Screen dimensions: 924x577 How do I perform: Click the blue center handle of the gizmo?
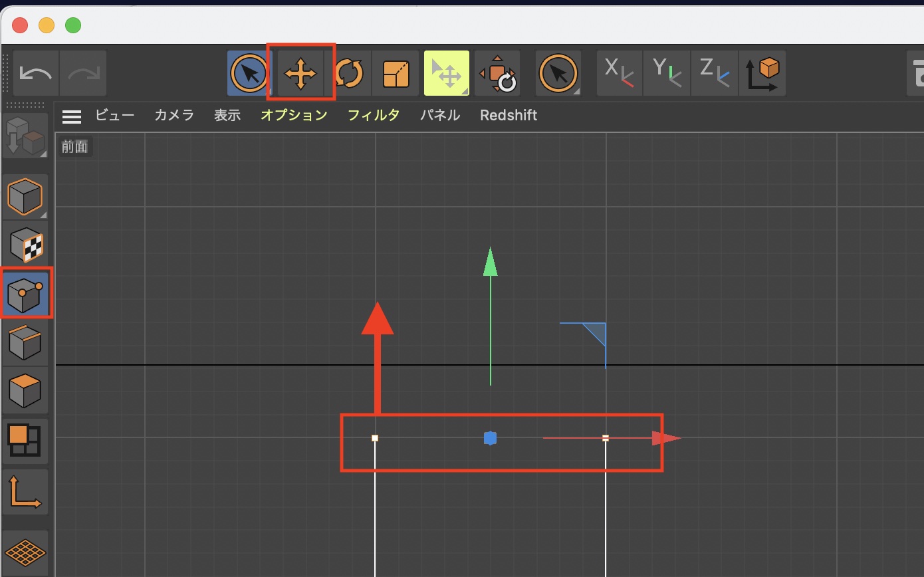490,438
